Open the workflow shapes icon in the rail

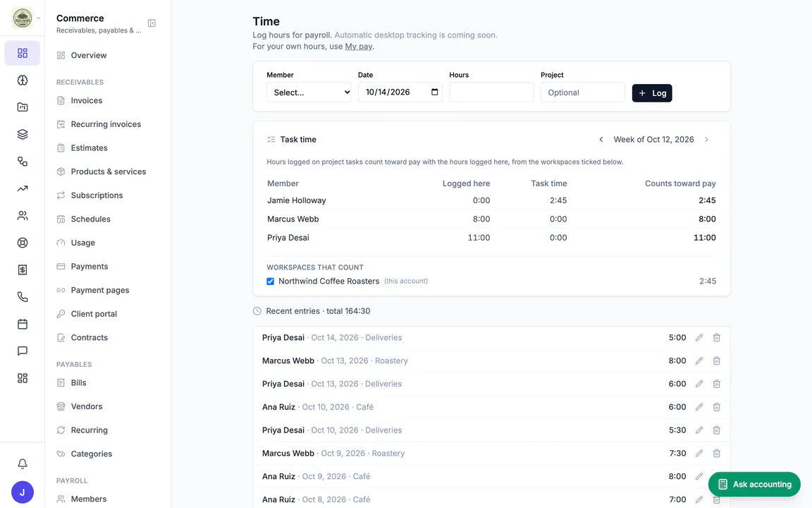coord(23,161)
